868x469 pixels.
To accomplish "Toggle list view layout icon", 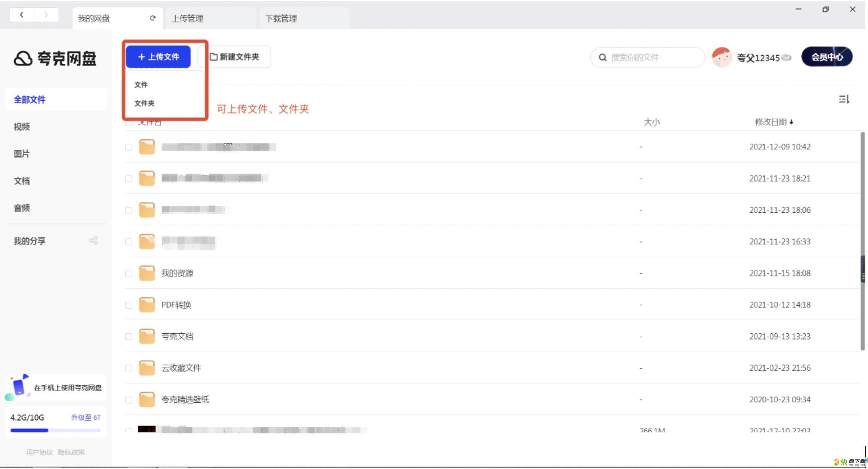I will click(844, 100).
